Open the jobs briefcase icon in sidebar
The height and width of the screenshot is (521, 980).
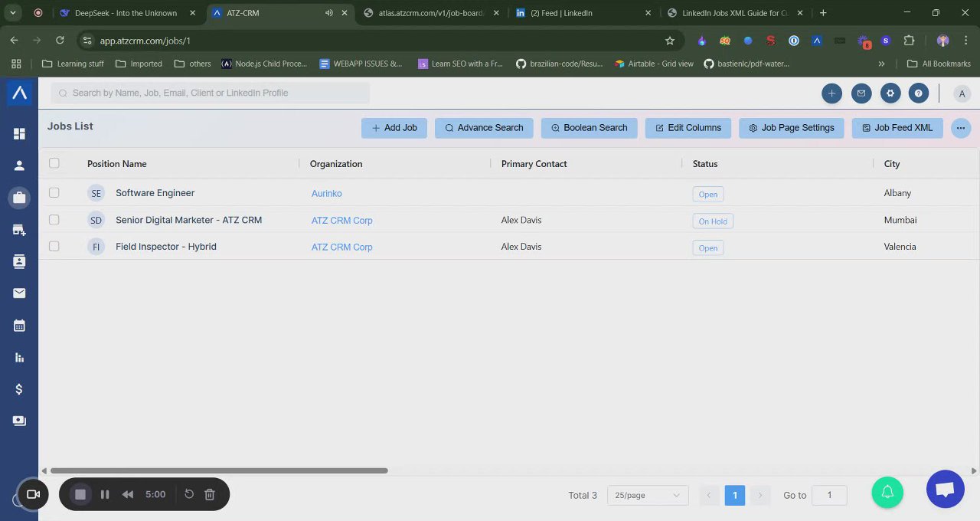click(x=19, y=198)
